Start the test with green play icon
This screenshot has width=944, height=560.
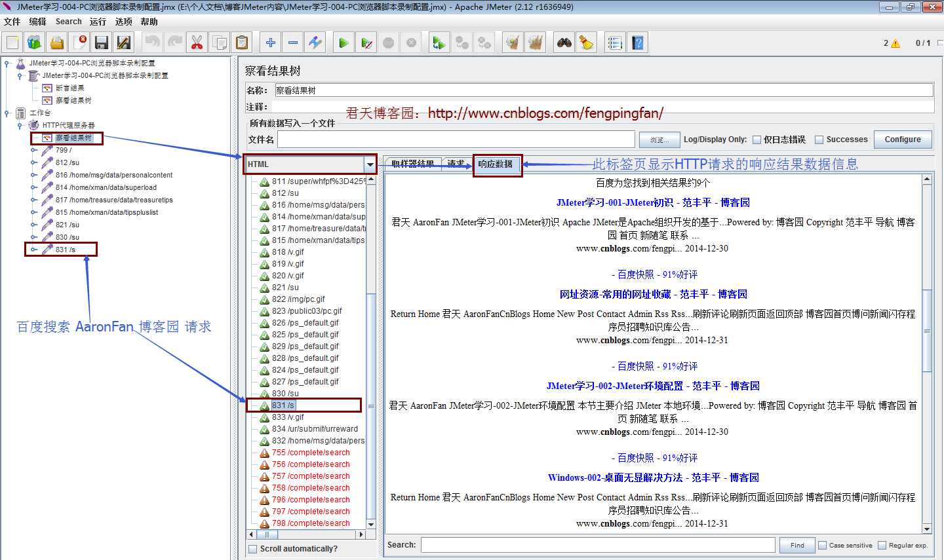(x=344, y=43)
